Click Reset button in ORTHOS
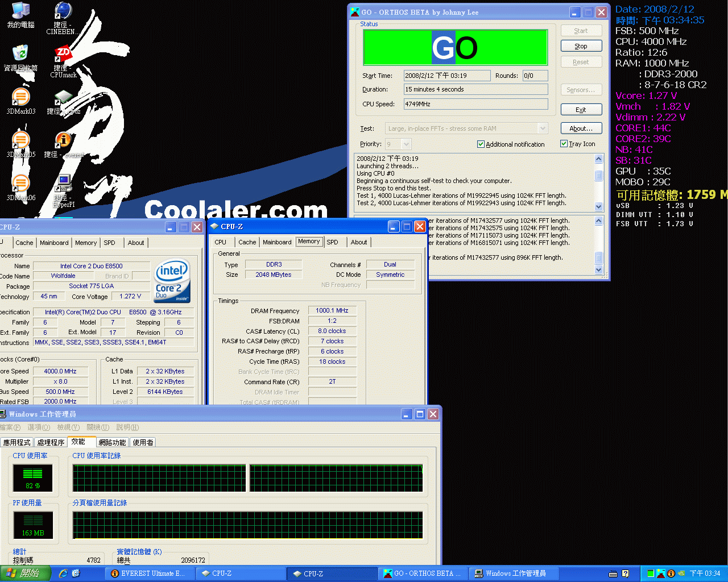The image size is (728, 582). click(581, 62)
